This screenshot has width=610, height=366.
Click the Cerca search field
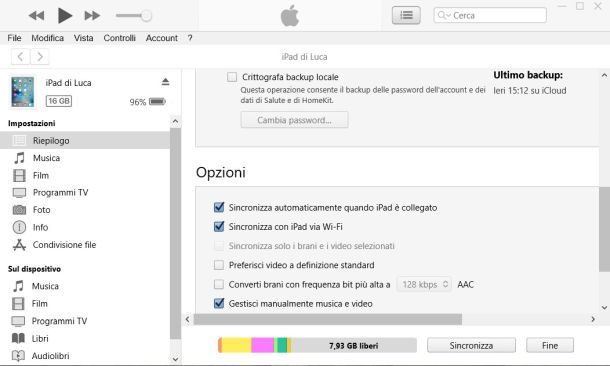click(x=490, y=16)
